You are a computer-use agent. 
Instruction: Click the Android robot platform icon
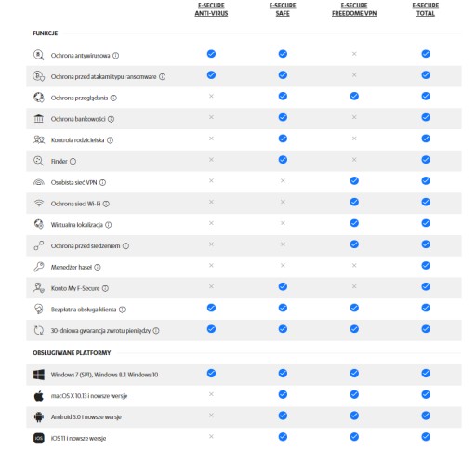pos(39,416)
